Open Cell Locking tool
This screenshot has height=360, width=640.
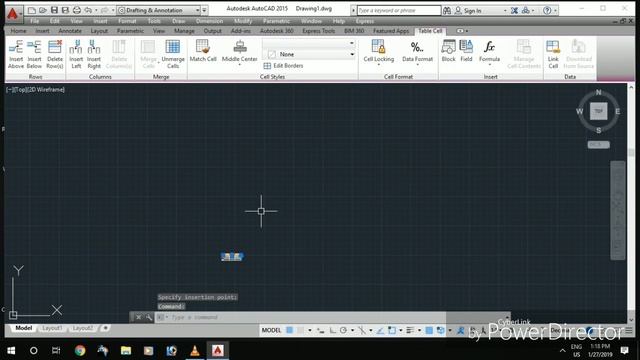(x=378, y=52)
